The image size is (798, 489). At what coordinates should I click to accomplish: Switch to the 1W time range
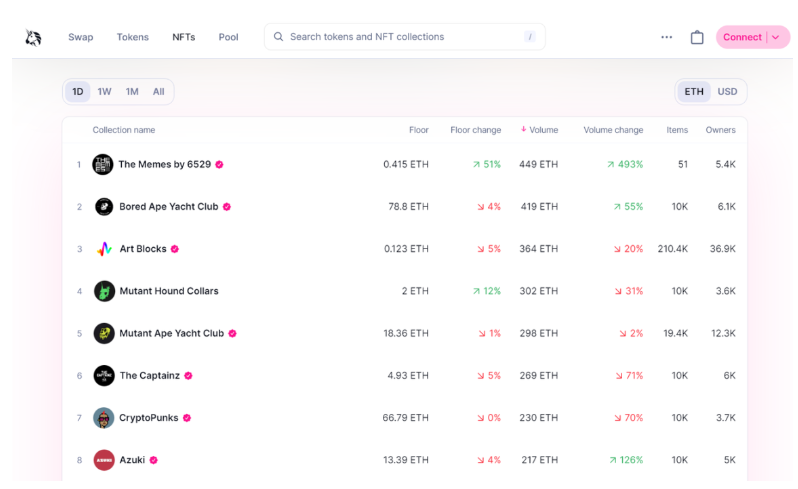click(104, 92)
